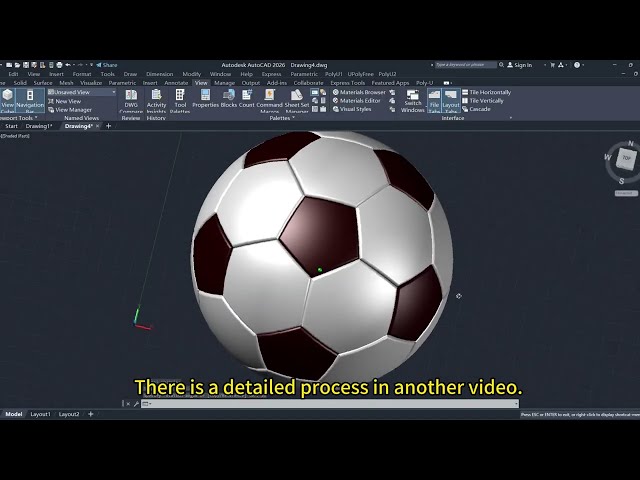Add a new layout with plus
Viewport: 640px width, 480px height.
click(91, 414)
